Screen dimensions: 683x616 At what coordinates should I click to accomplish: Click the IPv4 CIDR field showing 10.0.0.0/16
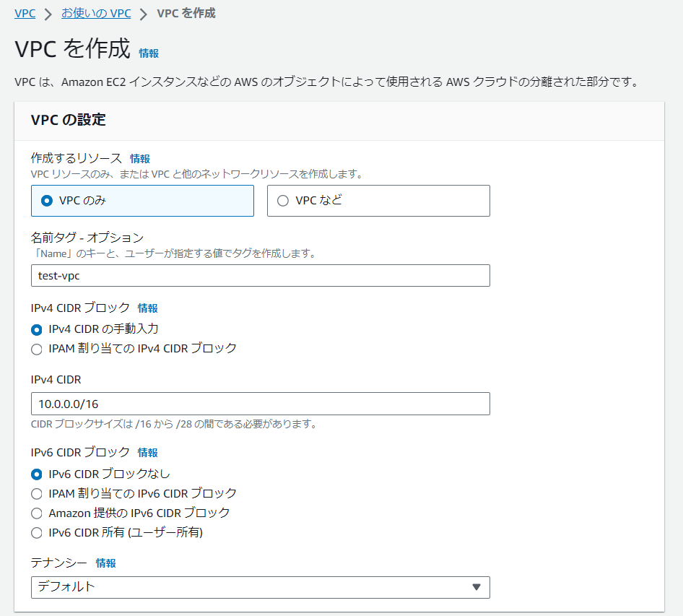point(260,404)
